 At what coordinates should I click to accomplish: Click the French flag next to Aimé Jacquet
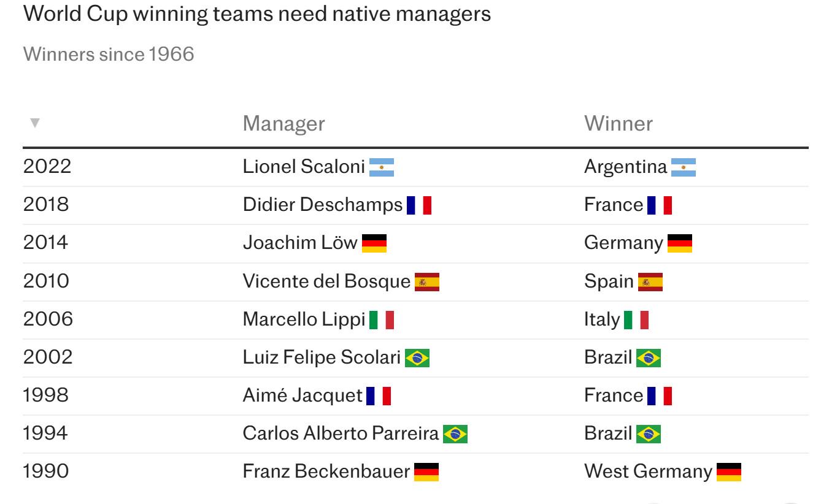tap(379, 396)
